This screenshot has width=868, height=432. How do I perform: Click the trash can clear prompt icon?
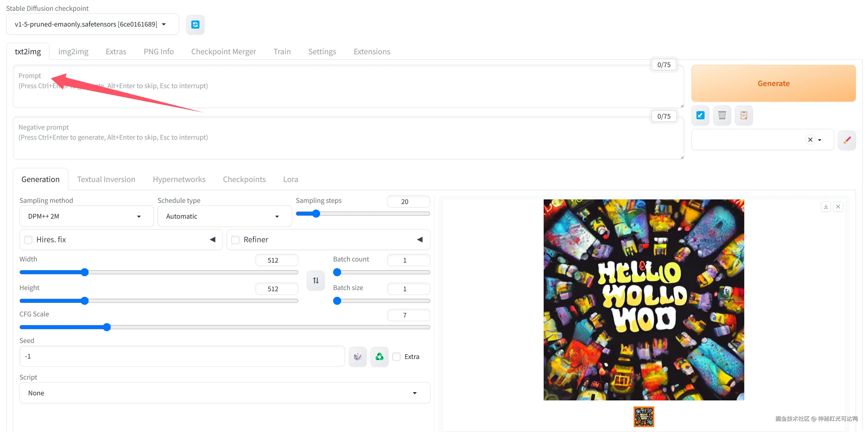point(722,115)
